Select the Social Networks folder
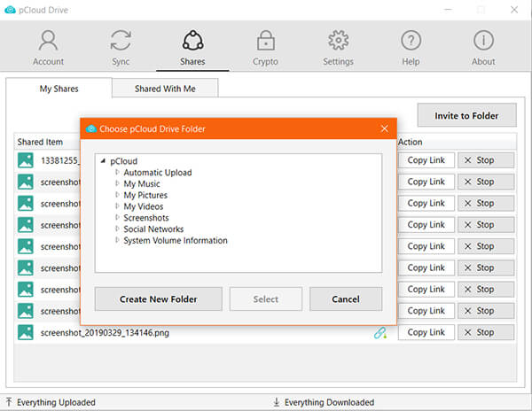This screenshot has width=532, height=411. [153, 229]
